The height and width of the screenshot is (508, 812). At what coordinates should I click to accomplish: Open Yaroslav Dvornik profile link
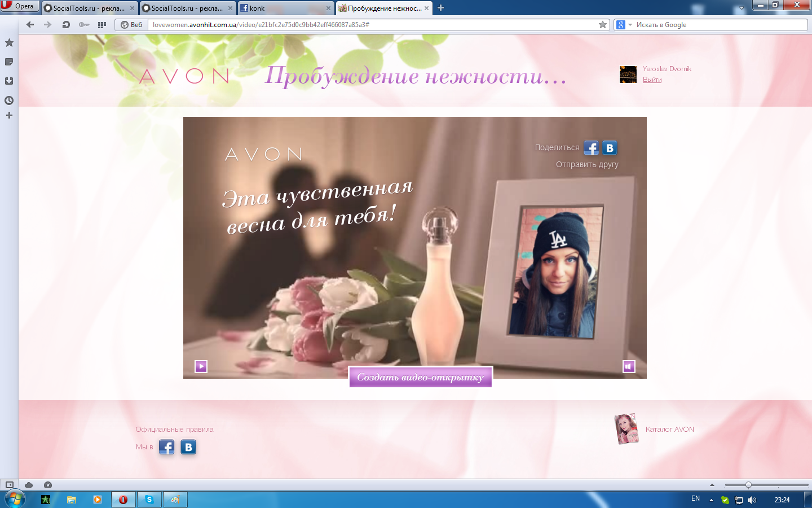pos(667,69)
